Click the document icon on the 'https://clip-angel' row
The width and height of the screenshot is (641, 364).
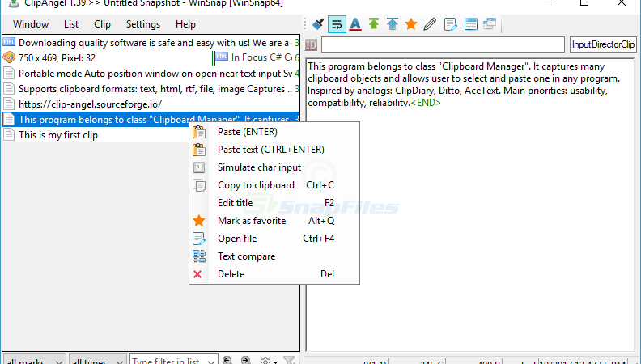coord(9,104)
